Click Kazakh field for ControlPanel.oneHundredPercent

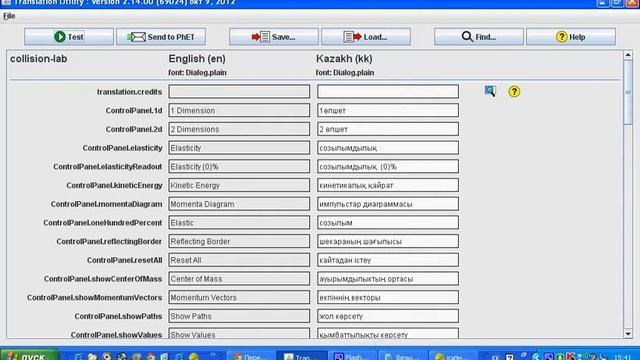(x=388, y=222)
